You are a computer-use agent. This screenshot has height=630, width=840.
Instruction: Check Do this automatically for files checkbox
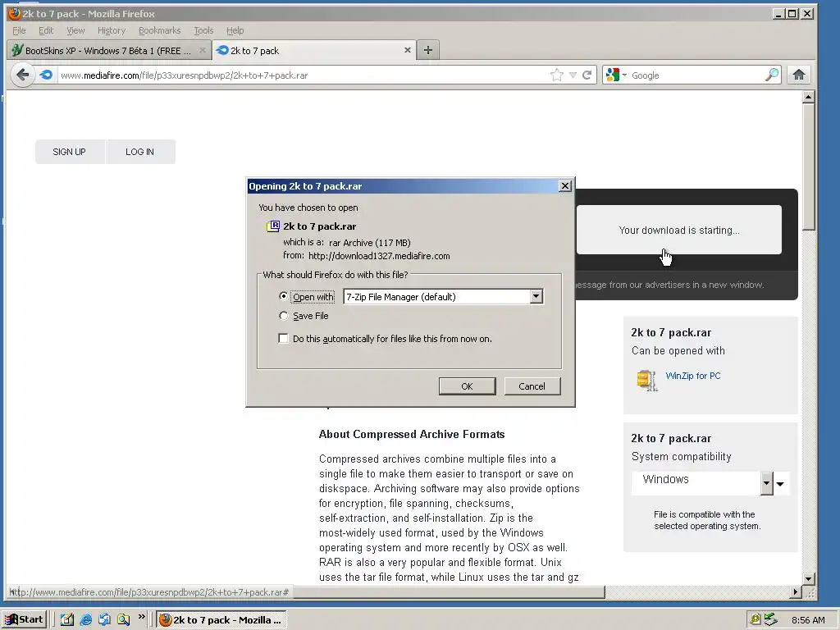283,339
